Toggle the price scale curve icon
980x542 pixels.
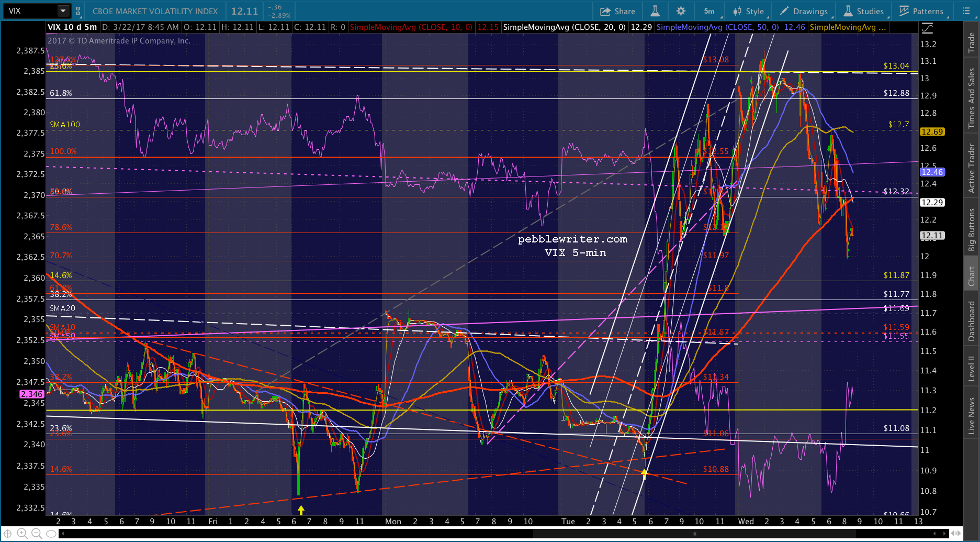(927, 28)
